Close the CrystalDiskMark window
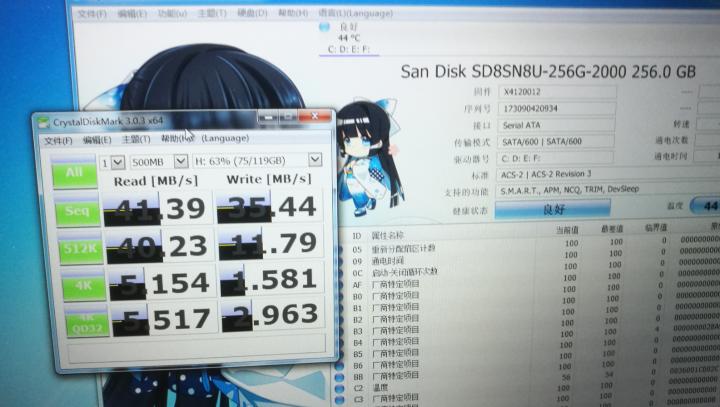 [x=315, y=116]
